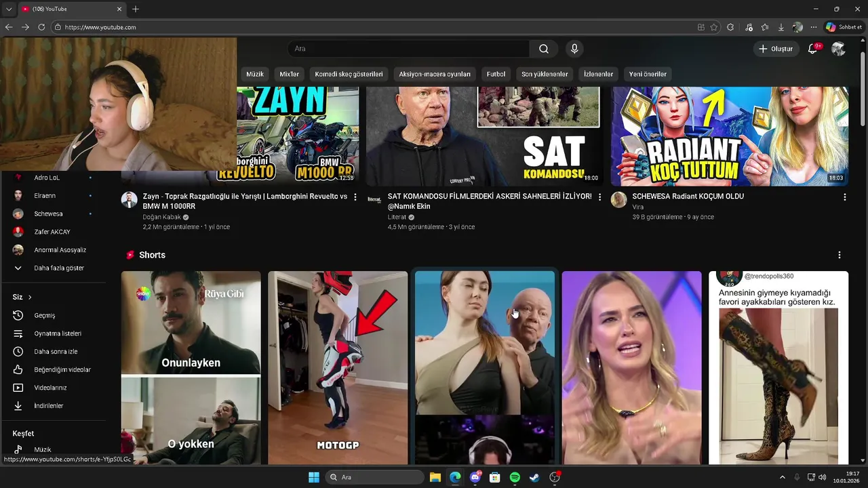Open Zafer AKCAY subscription channel

tap(53, 232)
